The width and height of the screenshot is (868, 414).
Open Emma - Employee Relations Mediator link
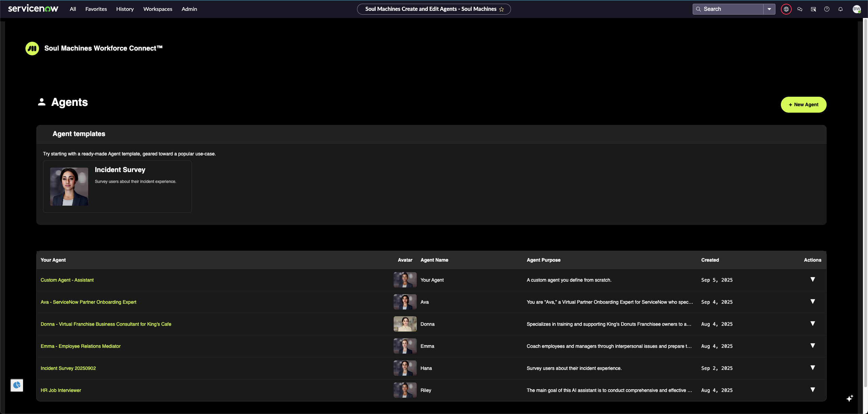click(80, 346)
